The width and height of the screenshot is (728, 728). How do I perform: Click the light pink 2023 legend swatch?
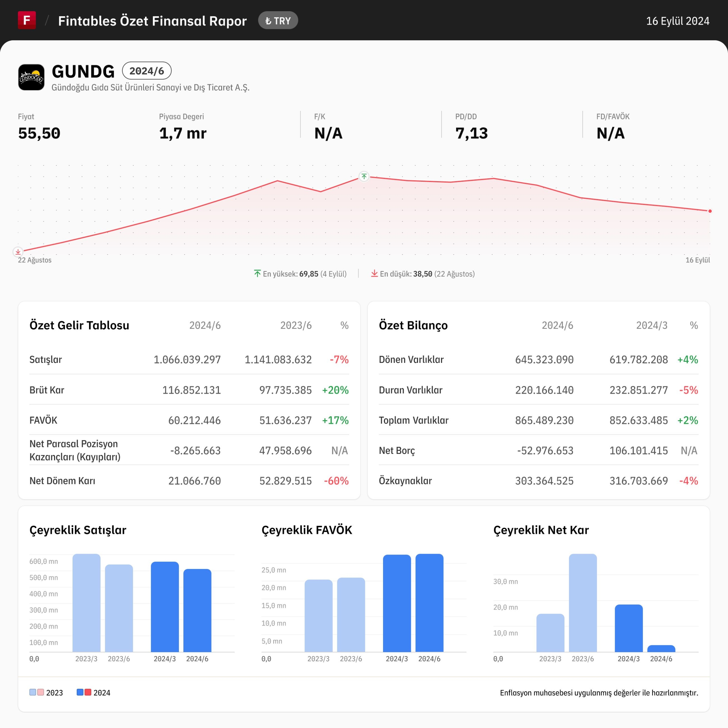click(41, 692)
